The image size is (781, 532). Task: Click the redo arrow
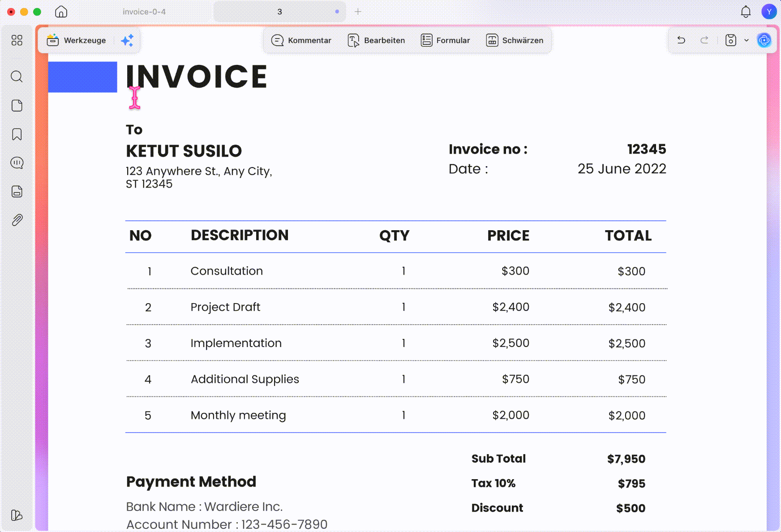pos(704,40)
